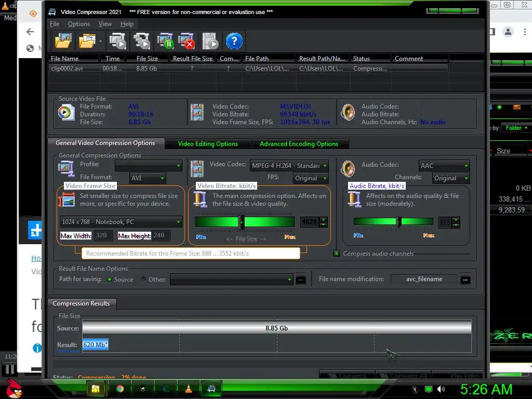Click the back arrow in browser window
Image resolution: width=532 pixels, height=399 pixels.
pos(30,32)
